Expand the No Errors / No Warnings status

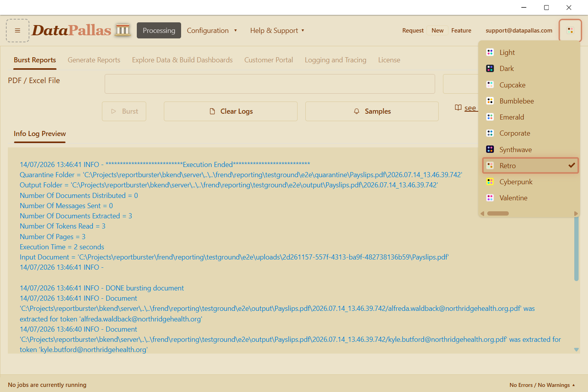pos(542,385)
